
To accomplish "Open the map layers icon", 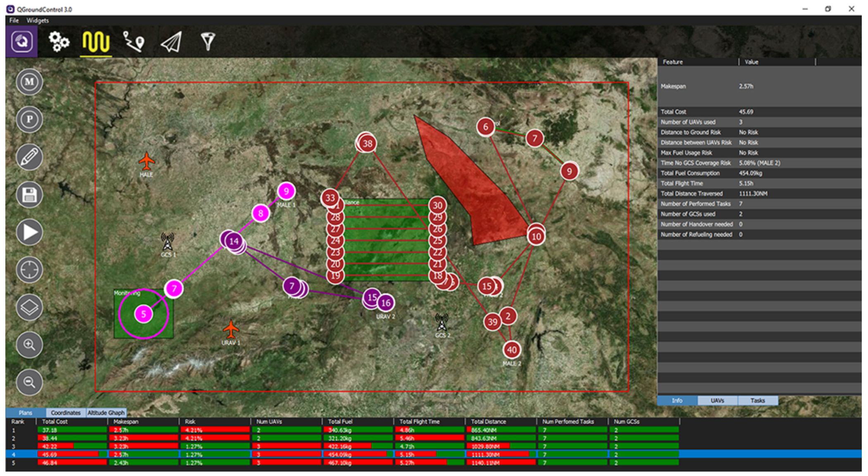I will [29, 307].
